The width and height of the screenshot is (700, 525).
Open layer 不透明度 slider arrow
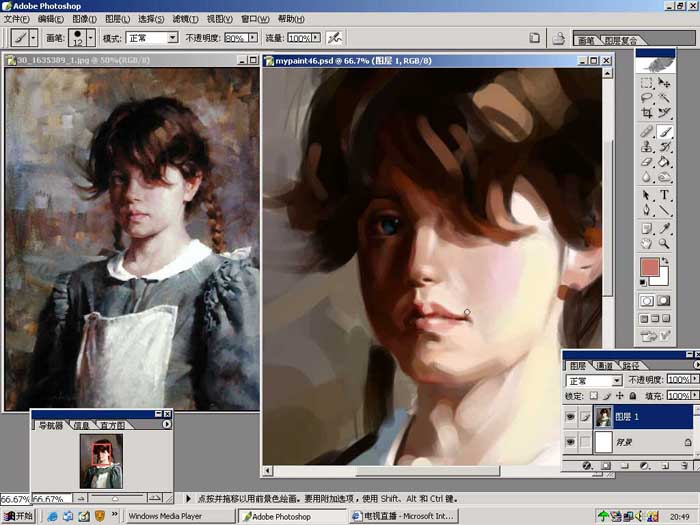695,379
